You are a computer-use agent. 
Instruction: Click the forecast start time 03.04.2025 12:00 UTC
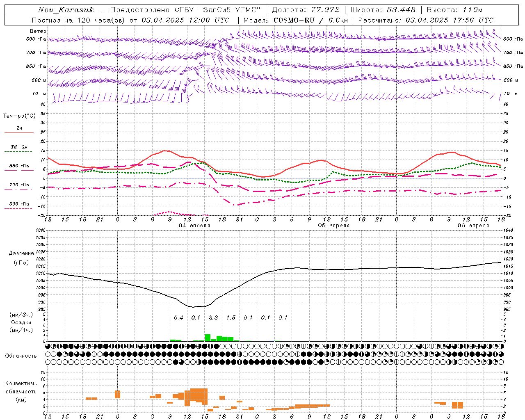point(185,20)
